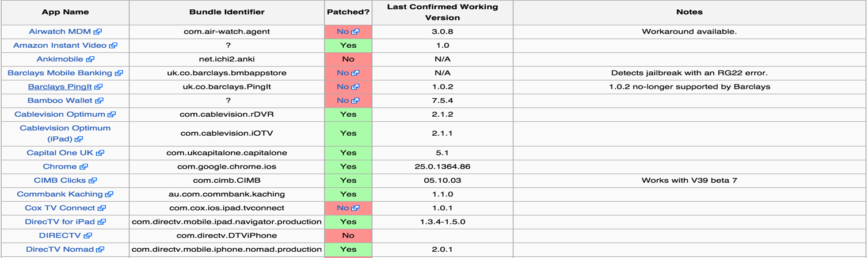Image resolution: width=868 pixels, height=258 pixels.
Task: Click external link icon next to Bamboo Wallet
Action: pyautogui.click(x=100, y=101)
